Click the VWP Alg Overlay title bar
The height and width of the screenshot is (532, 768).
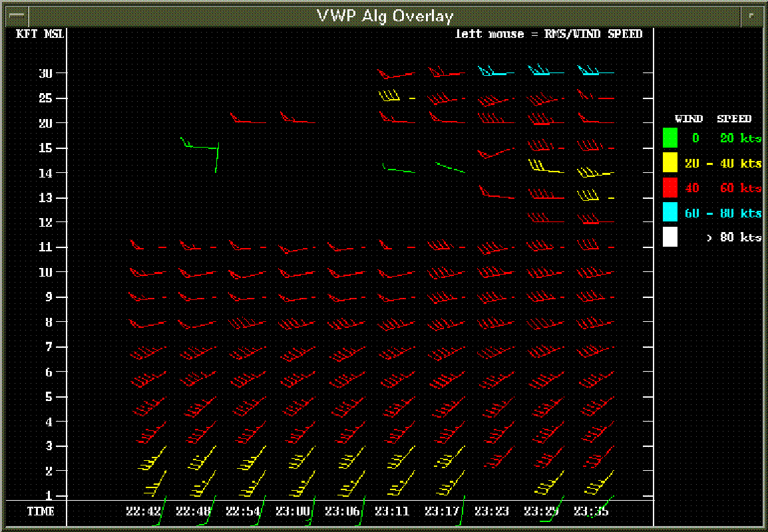coord(384,16)
